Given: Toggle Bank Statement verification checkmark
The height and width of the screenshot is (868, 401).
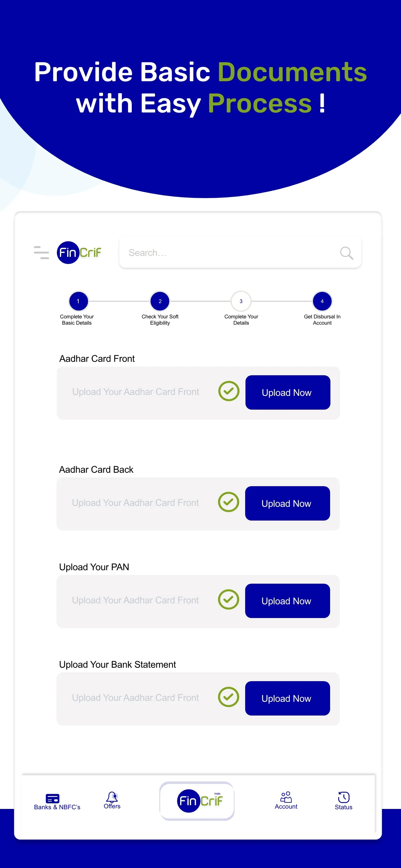Looking at the screenshot, I should point(228,697).
